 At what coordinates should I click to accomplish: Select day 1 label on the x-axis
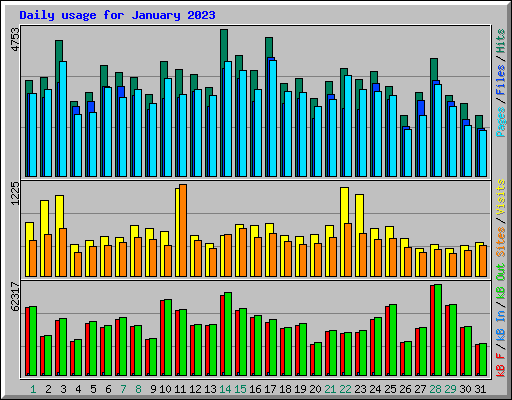(x=33, y=389)
